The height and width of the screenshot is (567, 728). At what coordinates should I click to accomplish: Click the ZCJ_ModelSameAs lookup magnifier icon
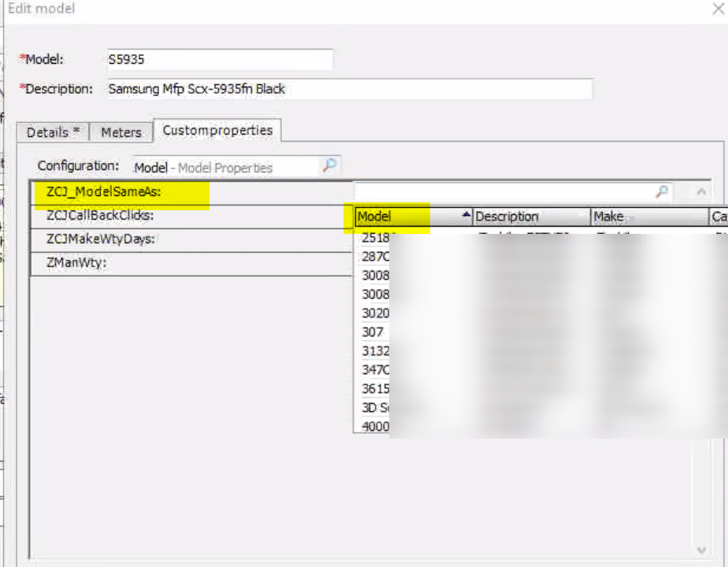point(662,191)
